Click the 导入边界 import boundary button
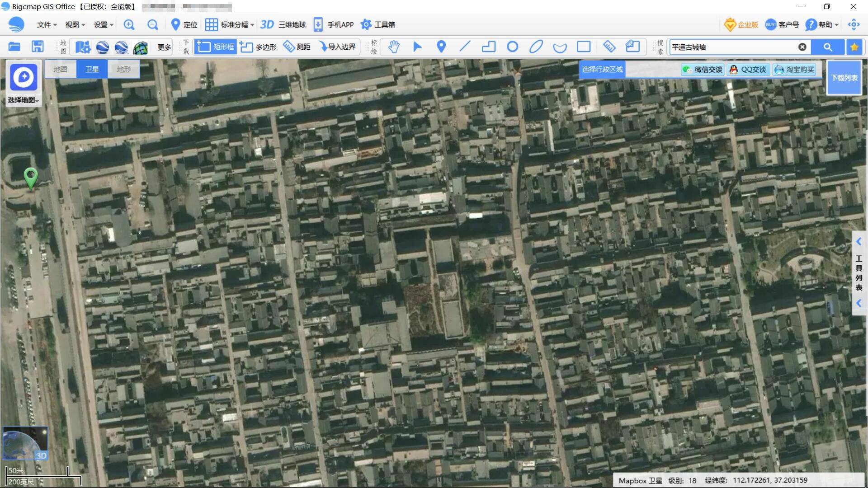 (337, 47)
